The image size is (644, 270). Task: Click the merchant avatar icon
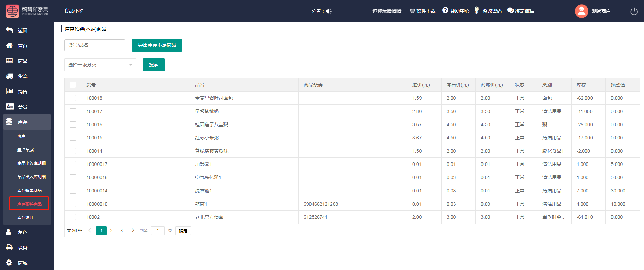[581, 11]
